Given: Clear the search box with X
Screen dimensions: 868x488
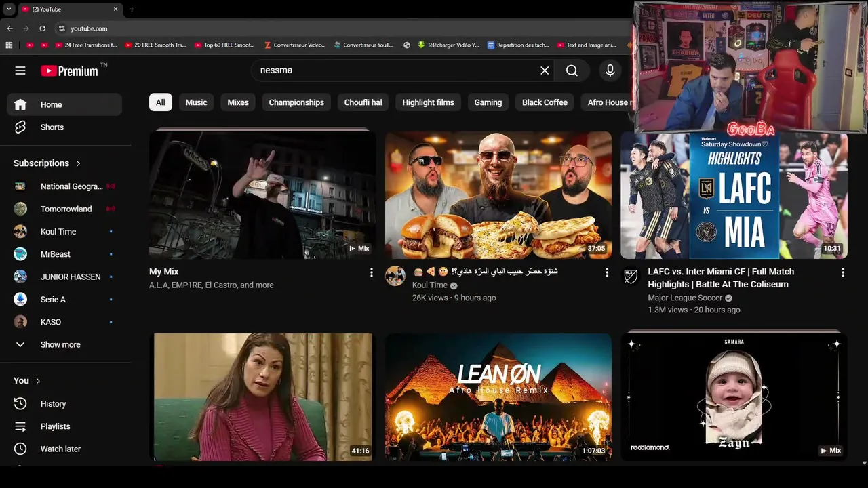Looking at the screenshot, I should [x=545, y=70].
